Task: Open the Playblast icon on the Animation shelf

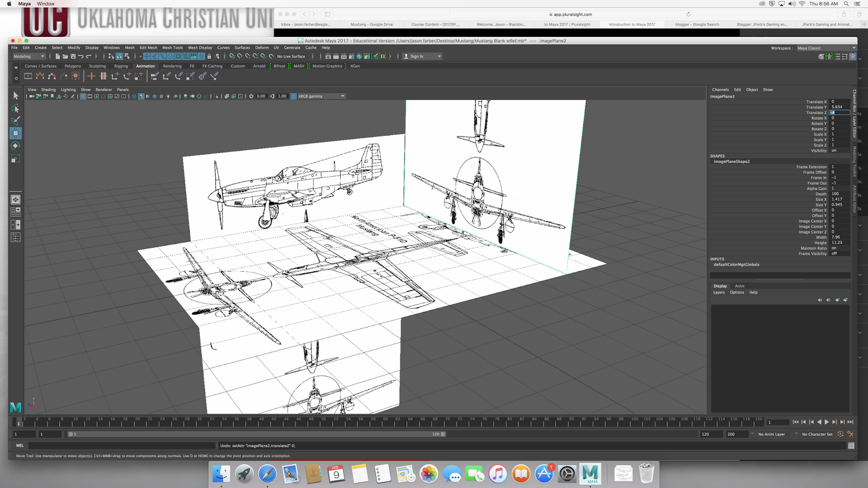Action: [x=28, y=76]
